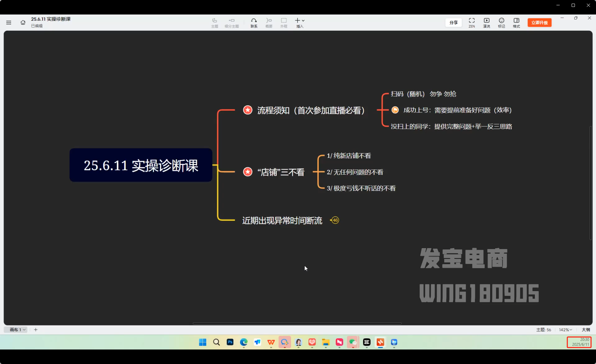Open the 画布 1 sheet dropdown
The image size is (596, 364).
coord(17,330)
